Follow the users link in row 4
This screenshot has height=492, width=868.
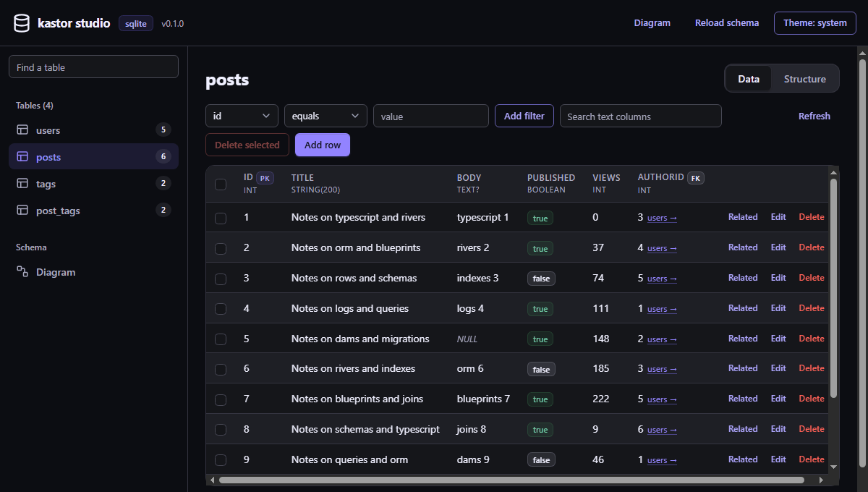coord(662,309)
